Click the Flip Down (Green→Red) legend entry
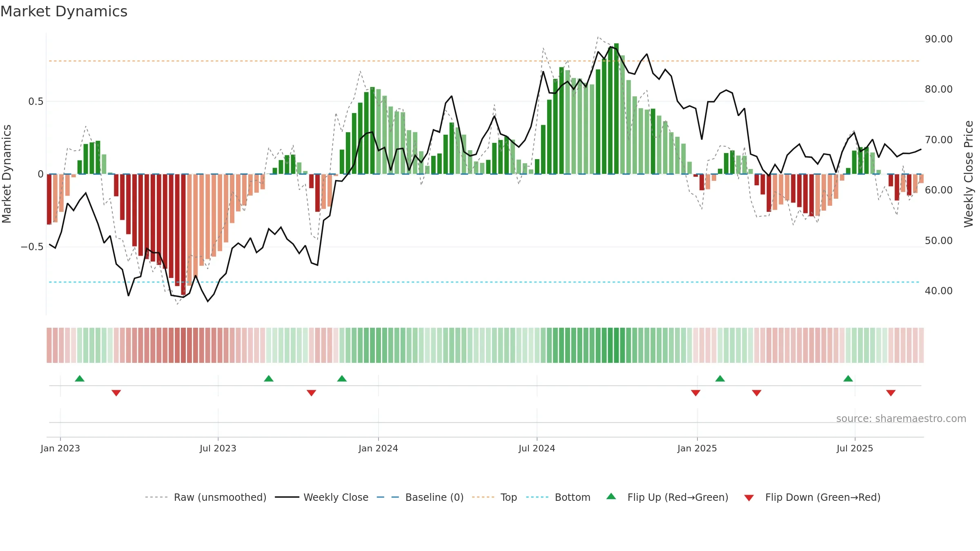The image size is (980, 551). pyautogui.click(x=812, y=497)
